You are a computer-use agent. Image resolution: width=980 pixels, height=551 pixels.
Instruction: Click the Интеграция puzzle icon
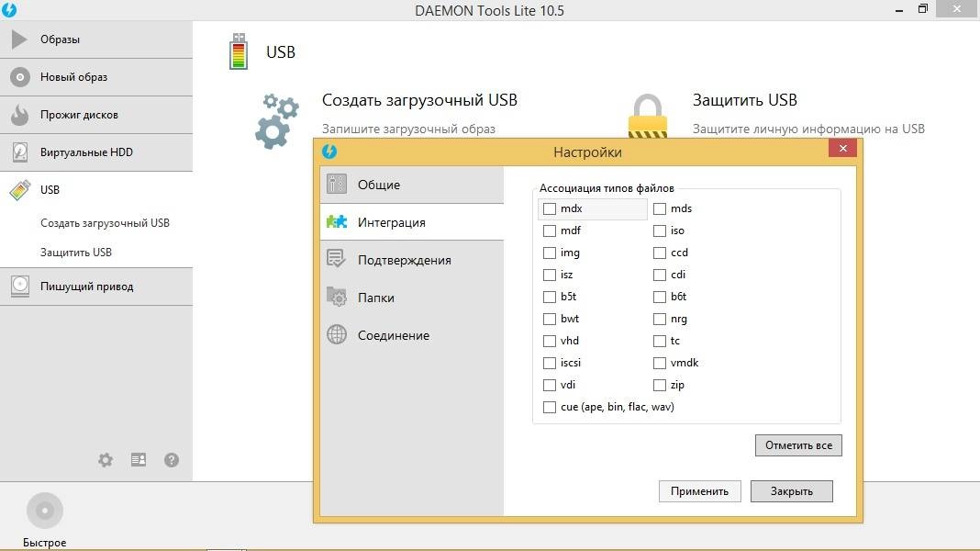[x=336, y=221]
